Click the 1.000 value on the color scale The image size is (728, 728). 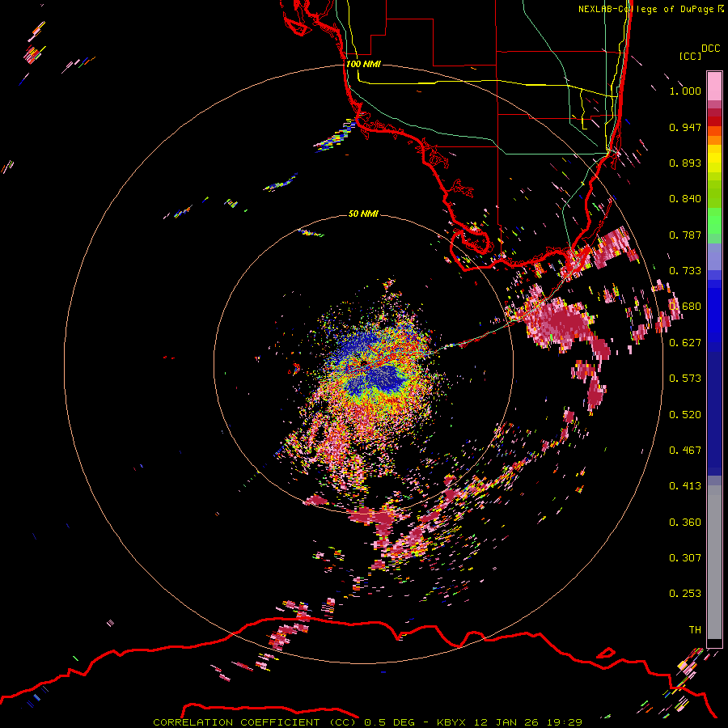point(685,91)
